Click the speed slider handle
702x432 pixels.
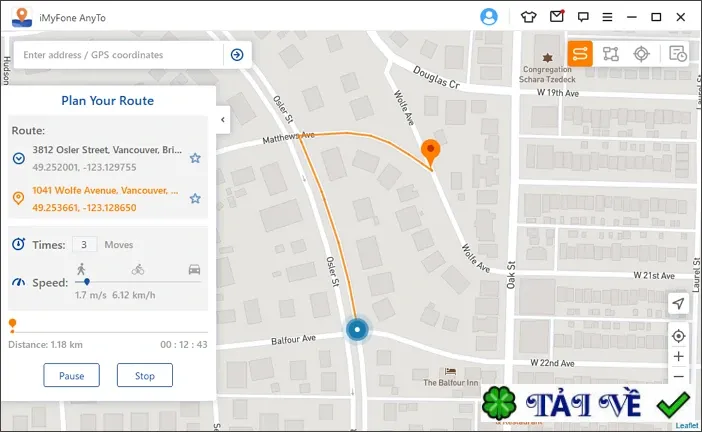pos(87,282)
